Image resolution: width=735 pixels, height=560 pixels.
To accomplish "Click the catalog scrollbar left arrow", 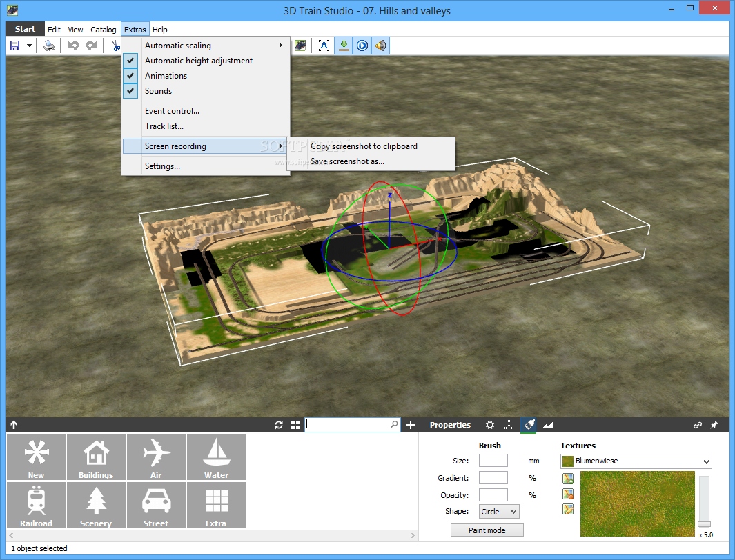I will pyautogui.click(x=11, y=535).
